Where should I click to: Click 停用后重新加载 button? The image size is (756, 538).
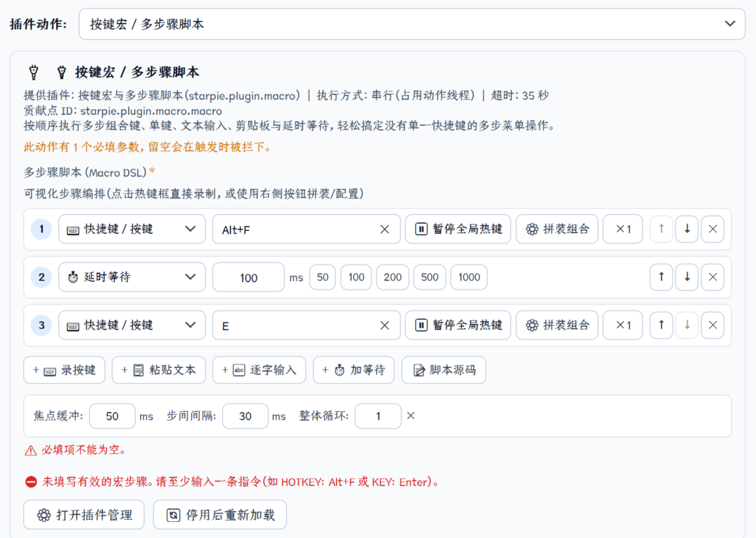(x=220, y=515)
